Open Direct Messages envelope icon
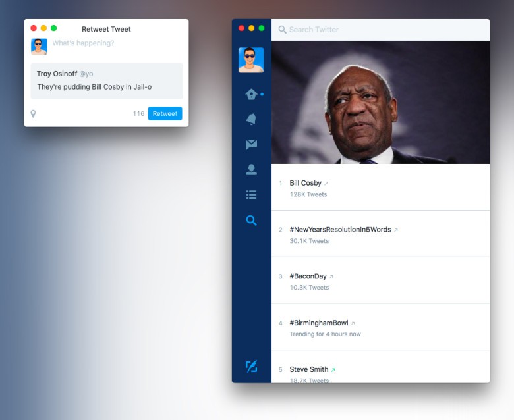Image resolution: width=514 pixels, height=420 pixels. tap(251, 144)
